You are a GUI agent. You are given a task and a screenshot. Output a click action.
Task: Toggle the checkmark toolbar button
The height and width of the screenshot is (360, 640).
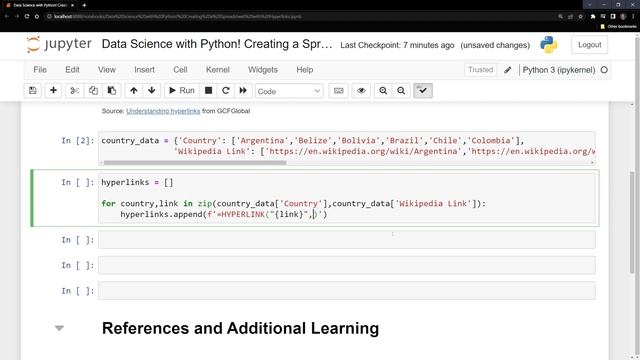pos(423,91)
